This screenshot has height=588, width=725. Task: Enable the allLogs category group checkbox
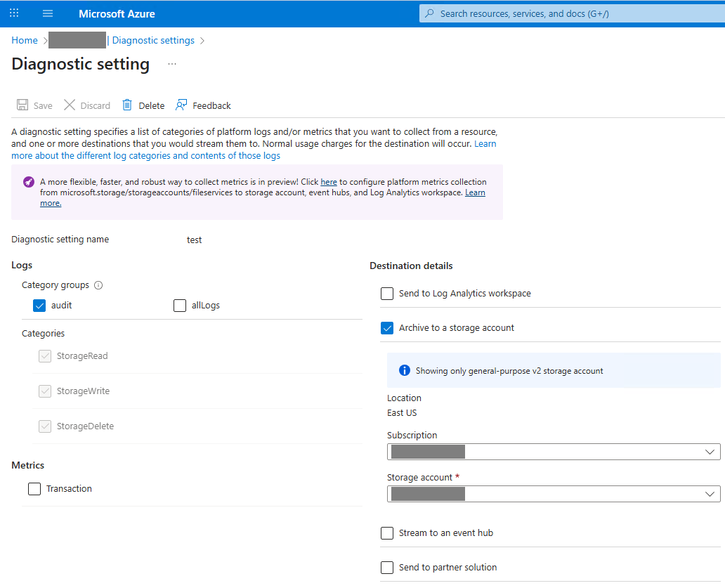(x=180, y=306)
